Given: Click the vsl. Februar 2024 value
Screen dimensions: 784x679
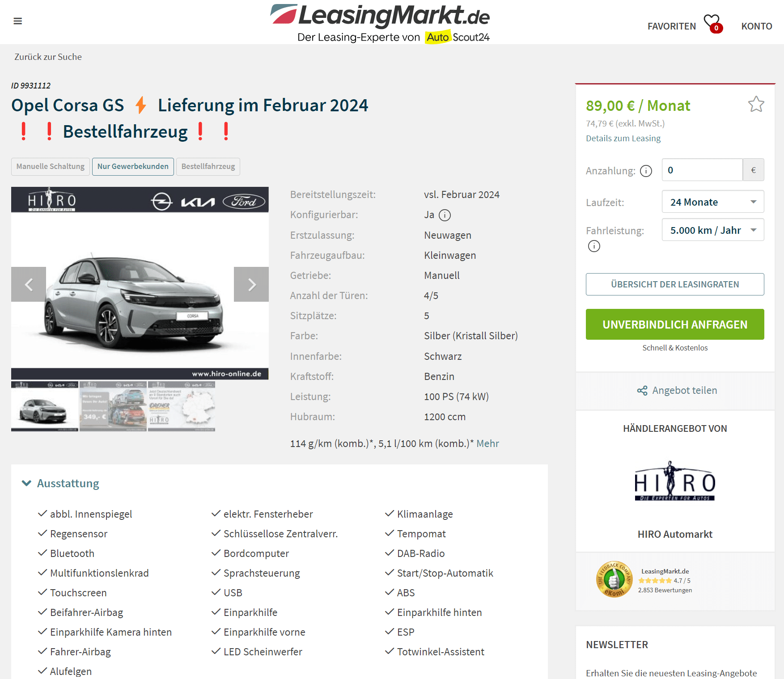Looking at the screenshot, I should click(462, 195).
